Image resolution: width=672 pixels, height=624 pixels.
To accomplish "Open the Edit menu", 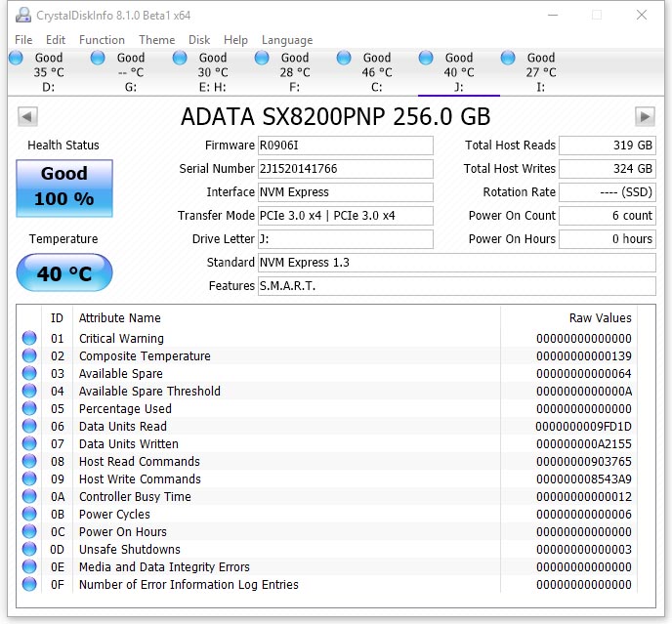I will point(56,40).
